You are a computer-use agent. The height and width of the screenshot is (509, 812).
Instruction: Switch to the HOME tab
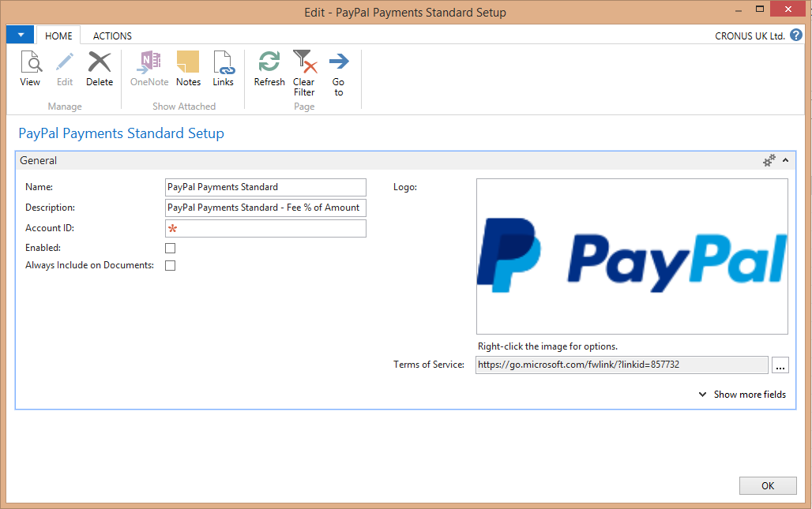tap(58, 36)
